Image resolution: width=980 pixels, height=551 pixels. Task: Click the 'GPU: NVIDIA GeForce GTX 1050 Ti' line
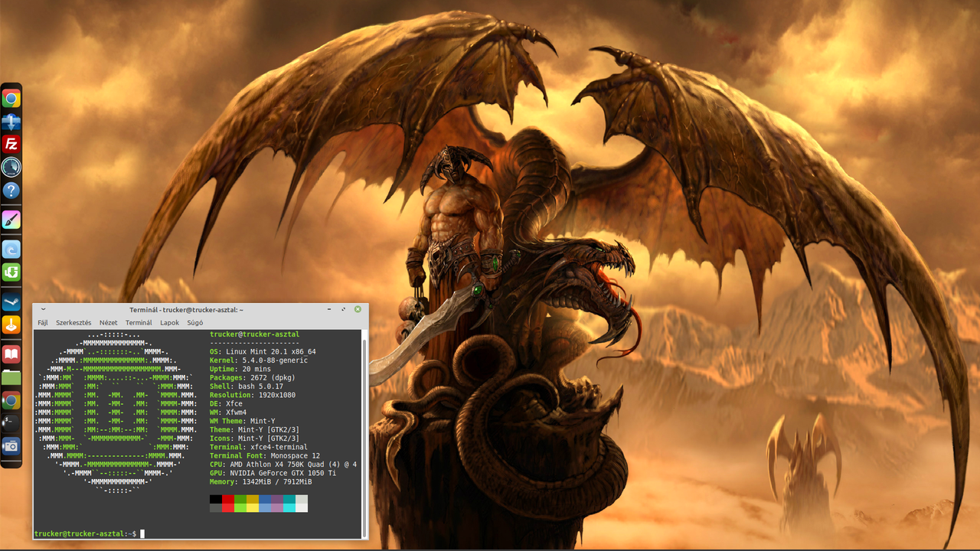[x=273, y=473]
